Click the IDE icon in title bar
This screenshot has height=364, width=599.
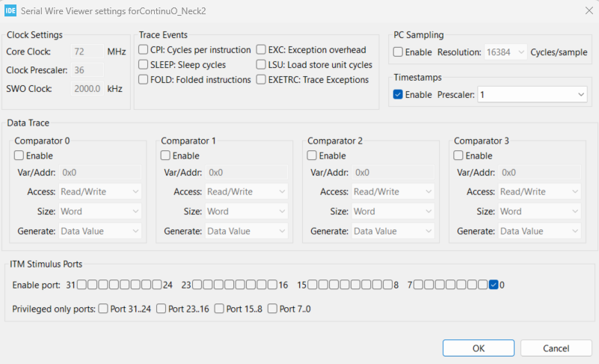pyautogui.click(x=10, y=9)
